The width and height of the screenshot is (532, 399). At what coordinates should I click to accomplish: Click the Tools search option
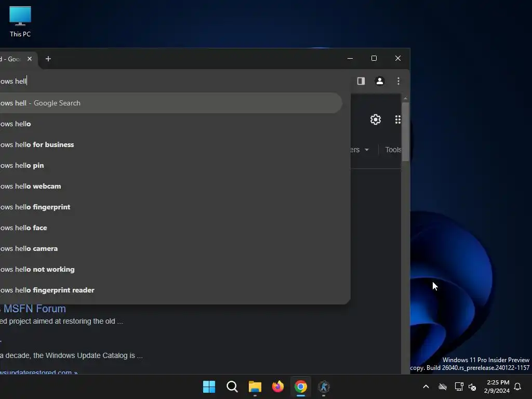tap(393, 150)
